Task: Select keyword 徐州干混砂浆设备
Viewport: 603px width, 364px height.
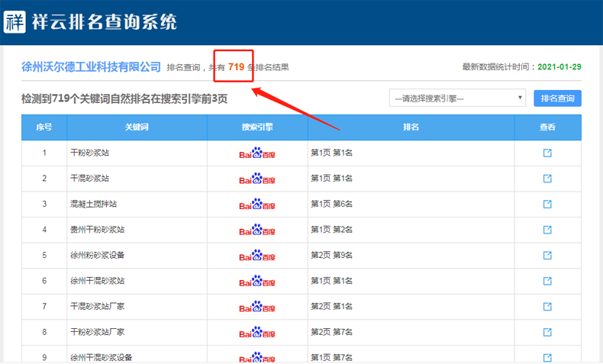Action: (x=102, y=357)
